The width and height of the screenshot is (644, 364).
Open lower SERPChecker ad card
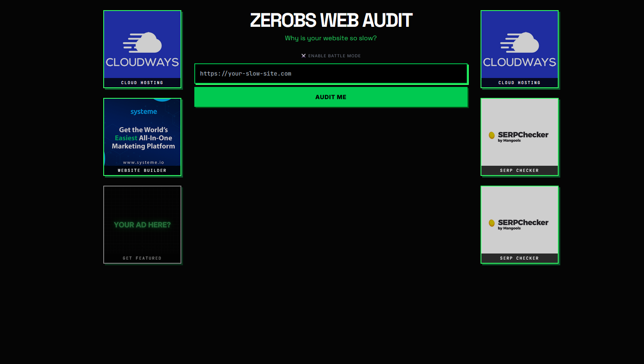click(x=520, y=225)
